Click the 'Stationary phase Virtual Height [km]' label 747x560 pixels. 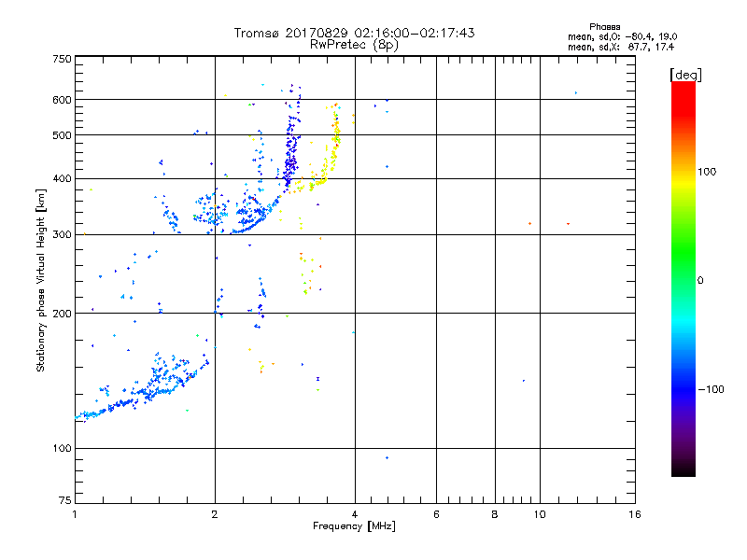[x=41, y=280]
